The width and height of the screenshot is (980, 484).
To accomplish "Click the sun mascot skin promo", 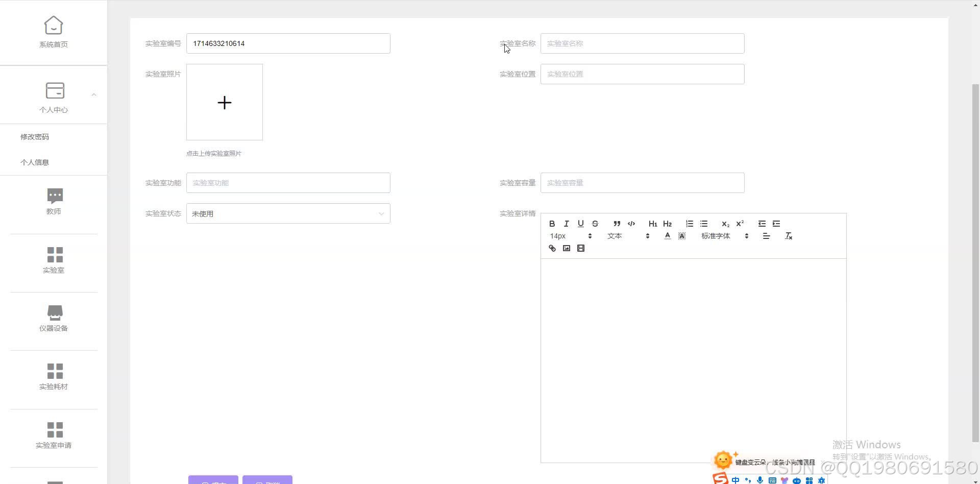I will 723,460.
